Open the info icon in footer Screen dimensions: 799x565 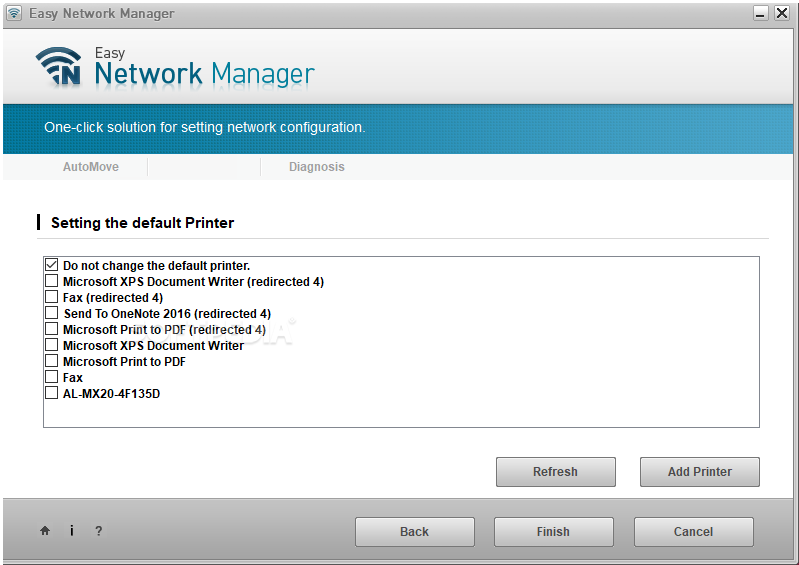72,530
